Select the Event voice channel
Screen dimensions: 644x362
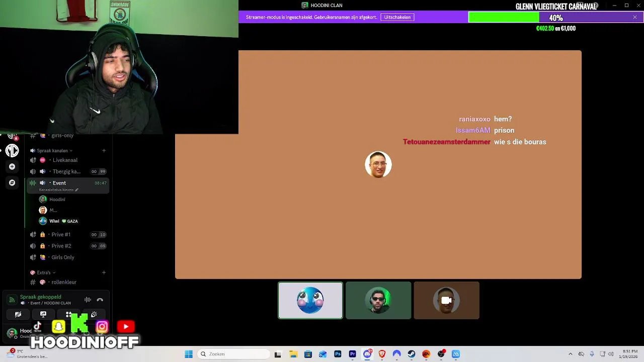(67, 183)
